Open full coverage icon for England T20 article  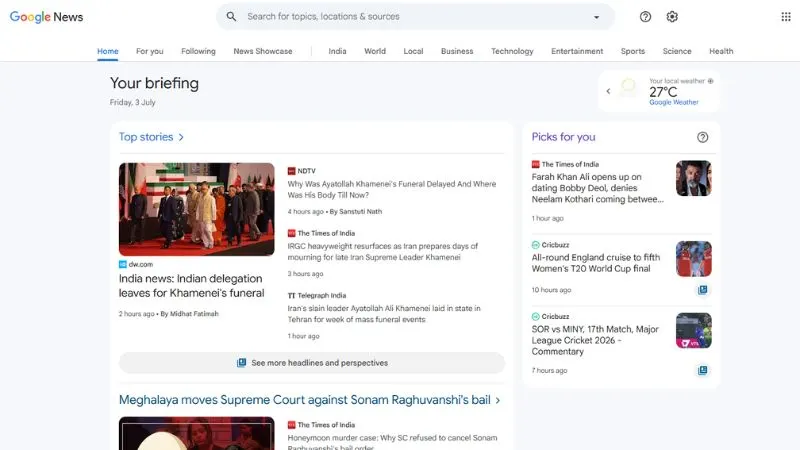703,290
